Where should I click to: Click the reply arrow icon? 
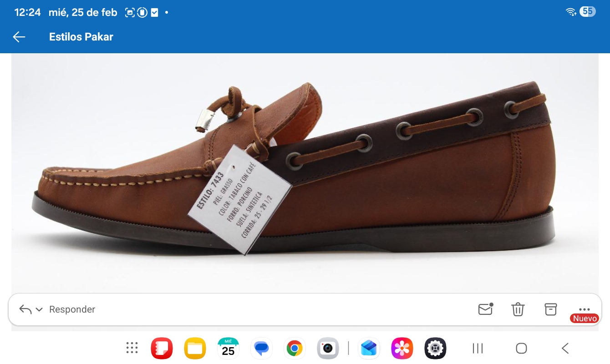pos(25,309)
